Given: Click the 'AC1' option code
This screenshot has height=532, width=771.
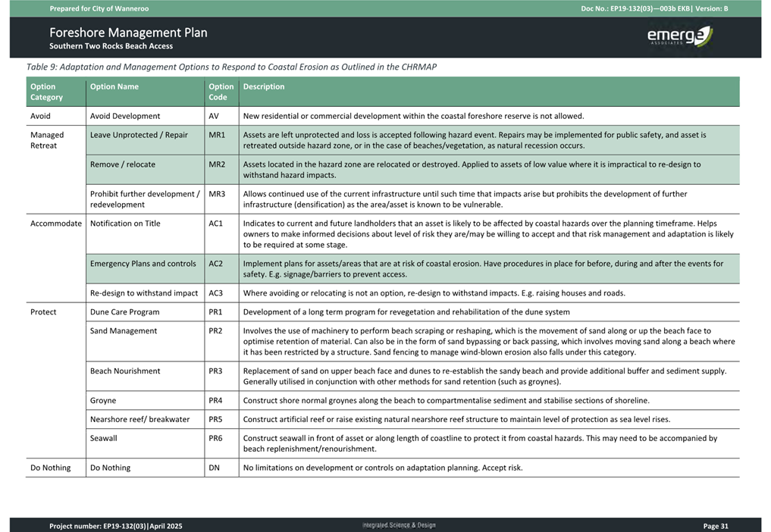Looking at the screenshot, I should 216,224.
